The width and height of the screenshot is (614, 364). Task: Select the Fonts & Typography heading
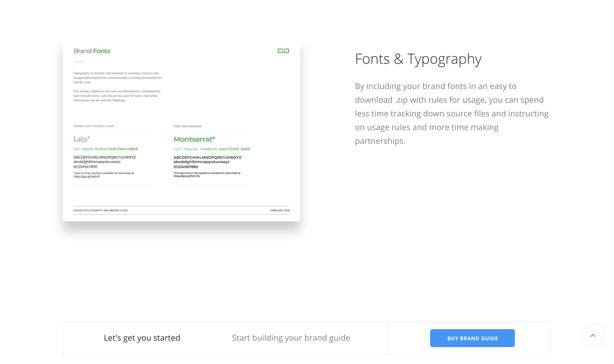coord(418,59)
